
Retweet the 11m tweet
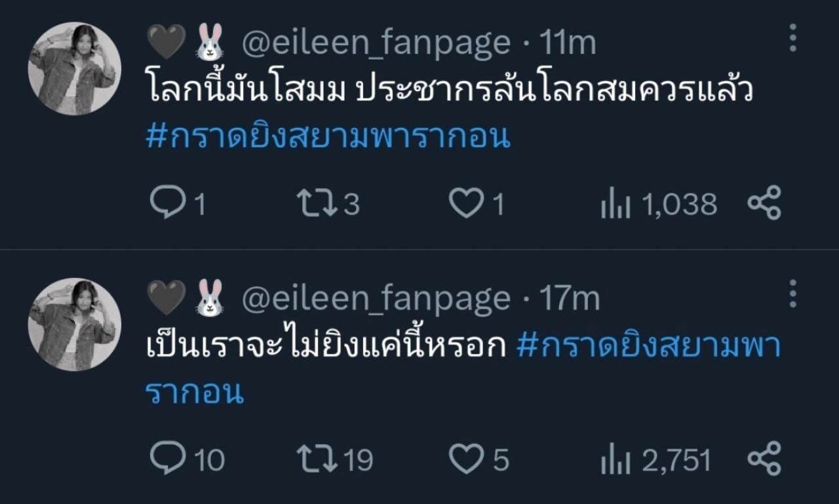pyautogui.click(x=317, y=204)
